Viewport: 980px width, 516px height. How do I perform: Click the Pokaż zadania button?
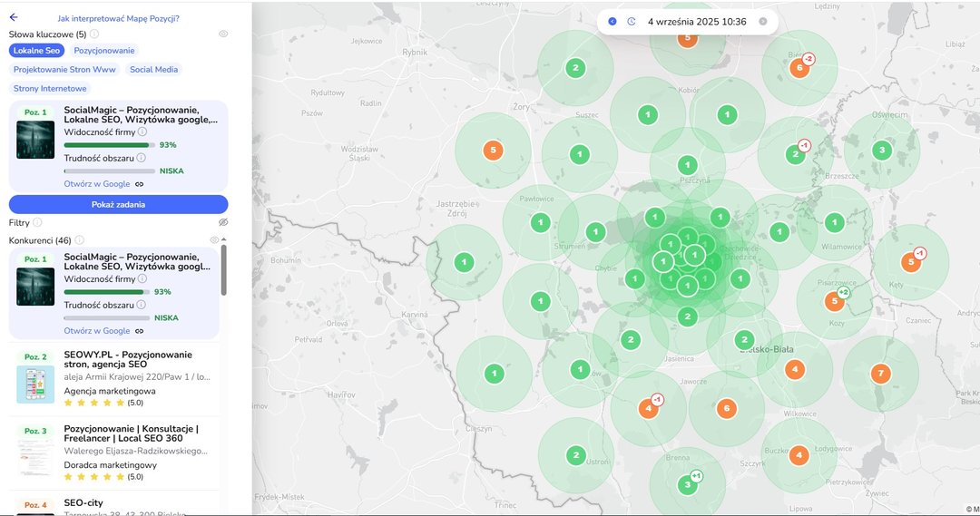tap(118, 204)
